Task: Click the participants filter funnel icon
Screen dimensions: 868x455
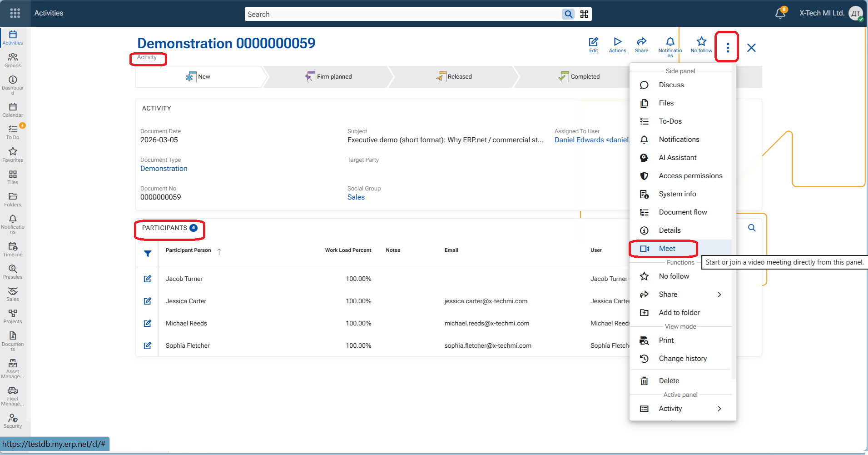Action: click(148, 254)
